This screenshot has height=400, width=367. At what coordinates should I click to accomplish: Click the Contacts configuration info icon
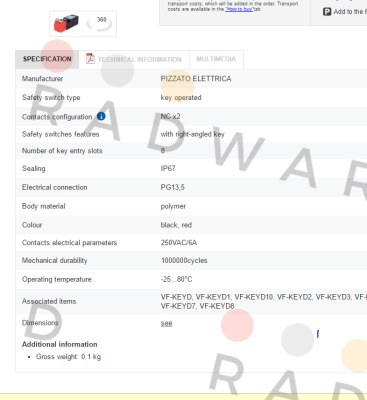click(101, 116)
